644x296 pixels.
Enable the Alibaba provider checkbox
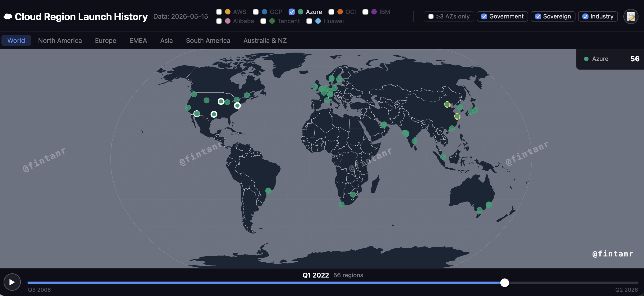coord(219,21)
